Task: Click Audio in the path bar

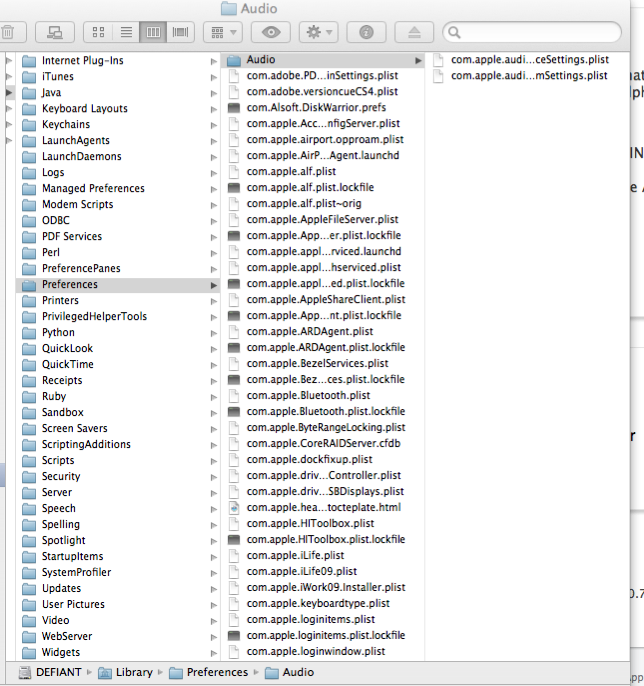Action: pos(289,672)
